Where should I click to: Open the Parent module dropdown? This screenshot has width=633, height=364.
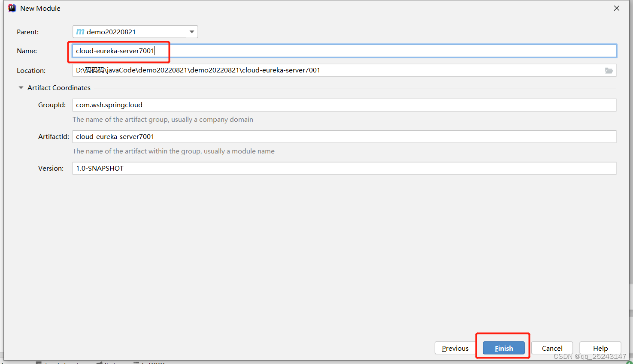tap(135, 32)
